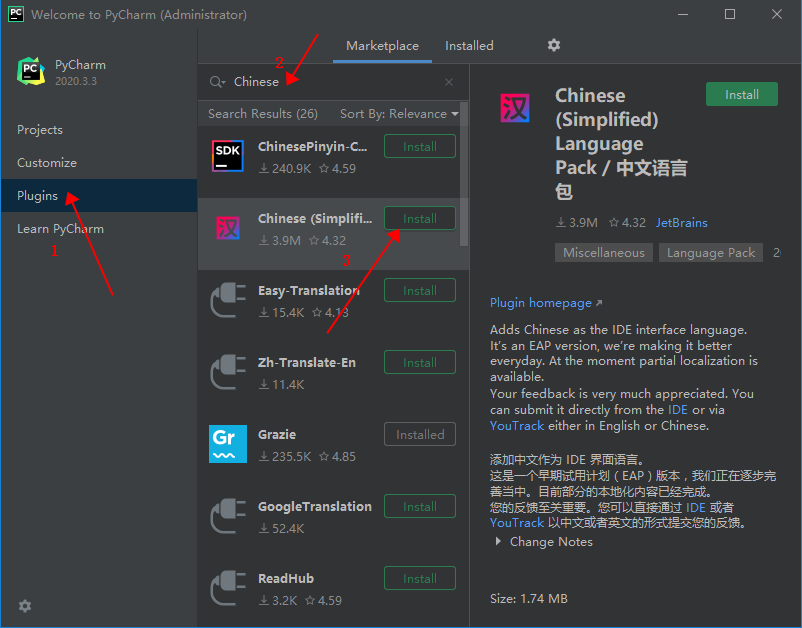Select the Plugins section

coord(99,195)
